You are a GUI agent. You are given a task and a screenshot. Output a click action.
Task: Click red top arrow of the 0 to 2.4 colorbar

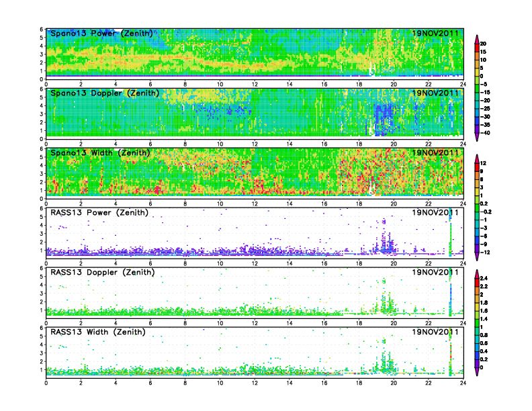click(x=477, y=273)
